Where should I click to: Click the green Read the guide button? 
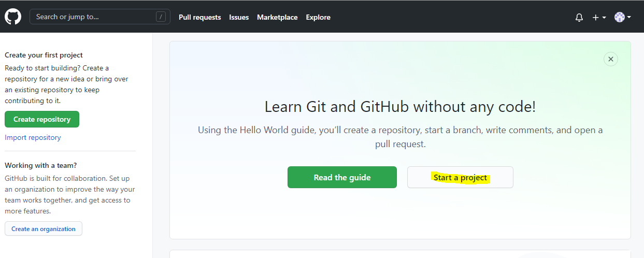(x=342, y=177)
